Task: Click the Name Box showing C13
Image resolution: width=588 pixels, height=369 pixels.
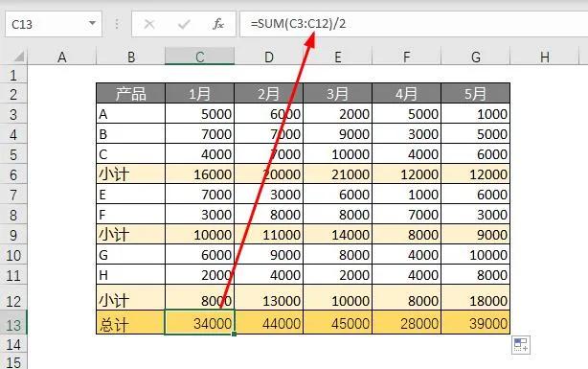Action: [54, 24]
